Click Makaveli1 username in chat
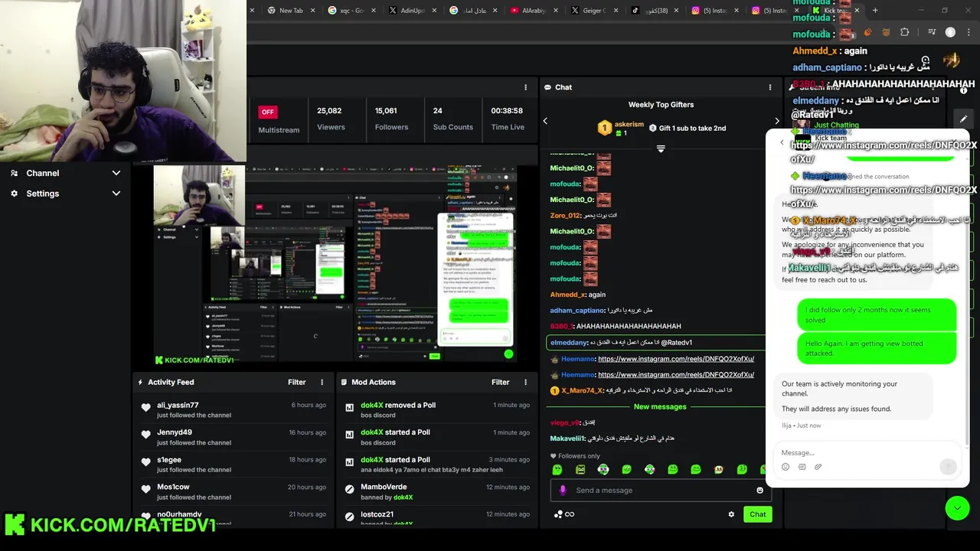This screenshot has width=980, height=551. tap(567, 439)
